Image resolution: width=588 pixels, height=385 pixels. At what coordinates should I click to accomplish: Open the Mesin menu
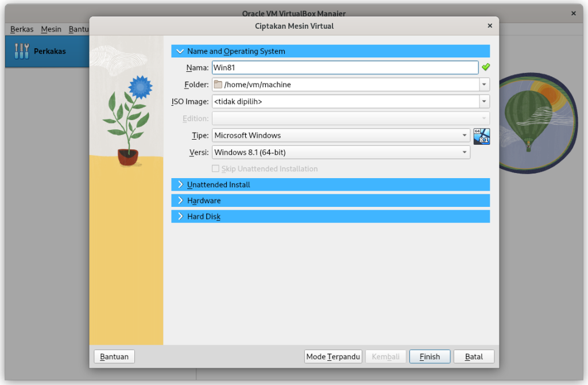tap(51, 29)
